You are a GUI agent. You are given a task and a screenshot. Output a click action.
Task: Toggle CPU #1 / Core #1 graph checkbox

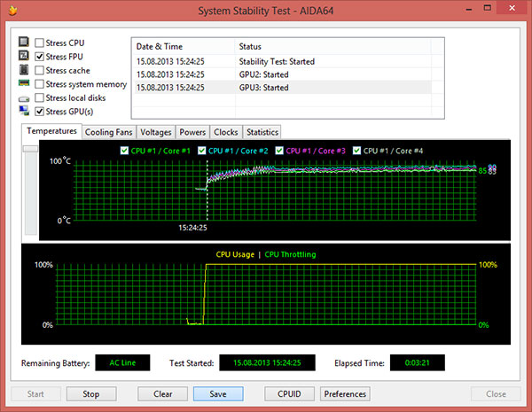pos(124,151)
